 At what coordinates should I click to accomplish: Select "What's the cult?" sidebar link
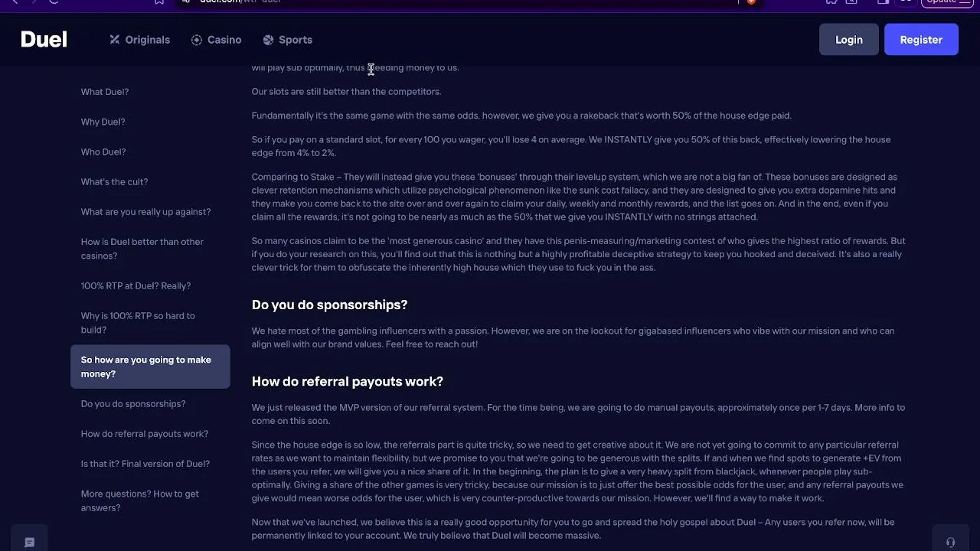coord(114,181)
